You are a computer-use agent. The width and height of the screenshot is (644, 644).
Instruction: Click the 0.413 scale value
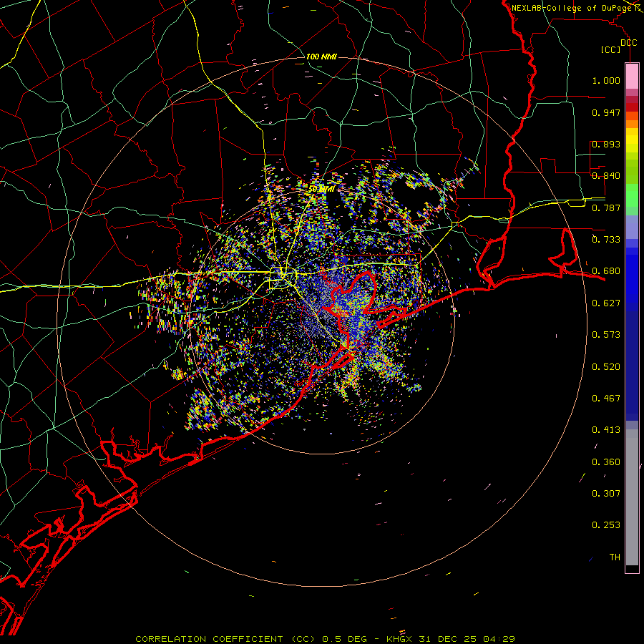pos(606,430)
